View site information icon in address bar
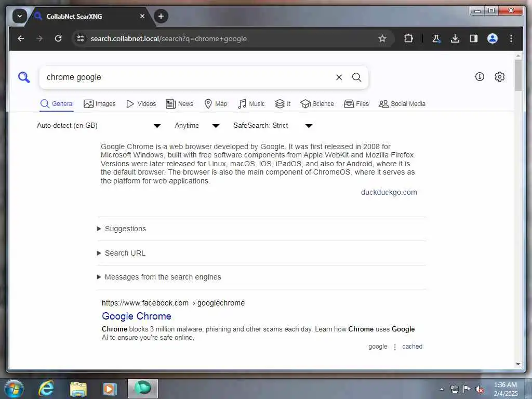532x399 pixels. pos(81,38)
